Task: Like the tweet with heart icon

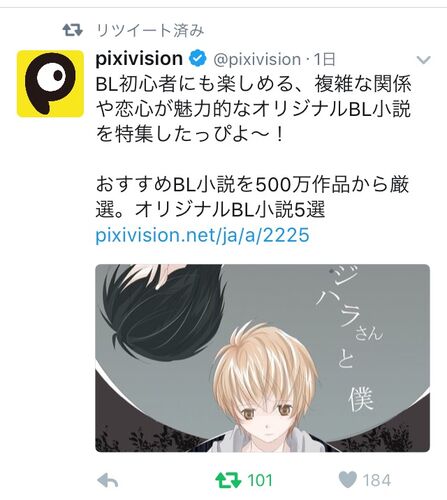Action: [x=348, y=480]
